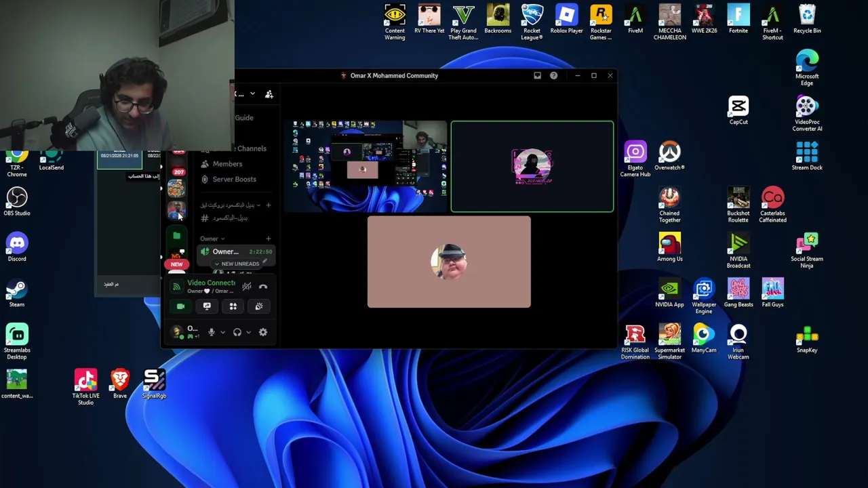Deafen audio with the headphones button
The width and height of the screenshot is (868, 488).
click(x=237, y=332)
